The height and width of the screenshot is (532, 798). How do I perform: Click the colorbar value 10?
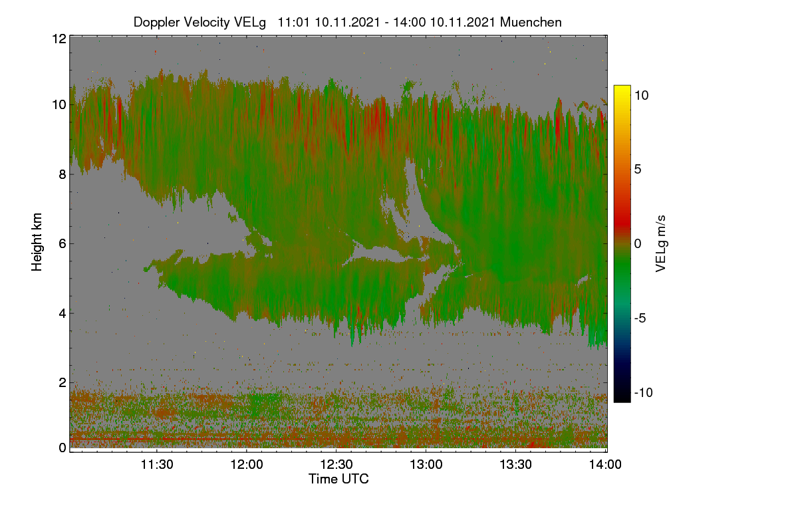642,95
